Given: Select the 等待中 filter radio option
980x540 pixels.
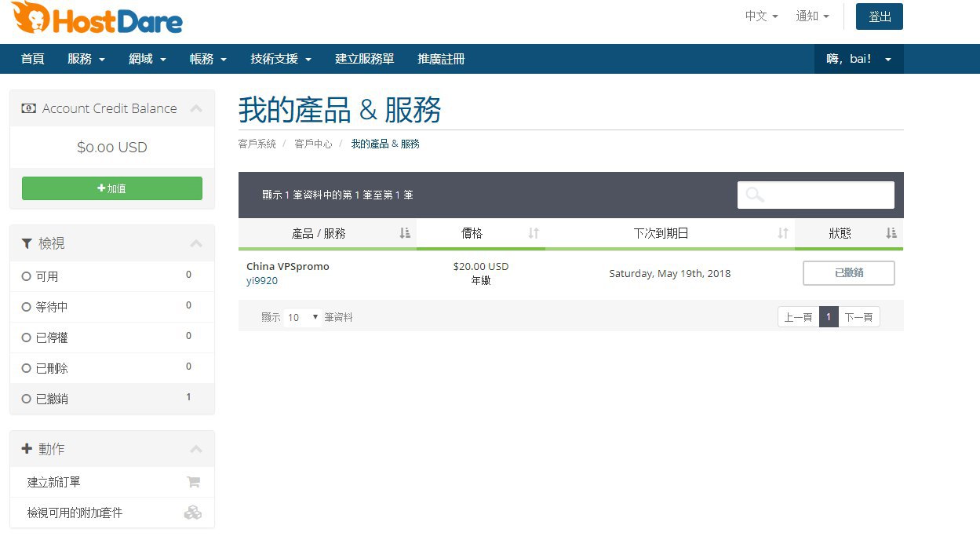Looking at the screenshot, I should pos(27,307).
